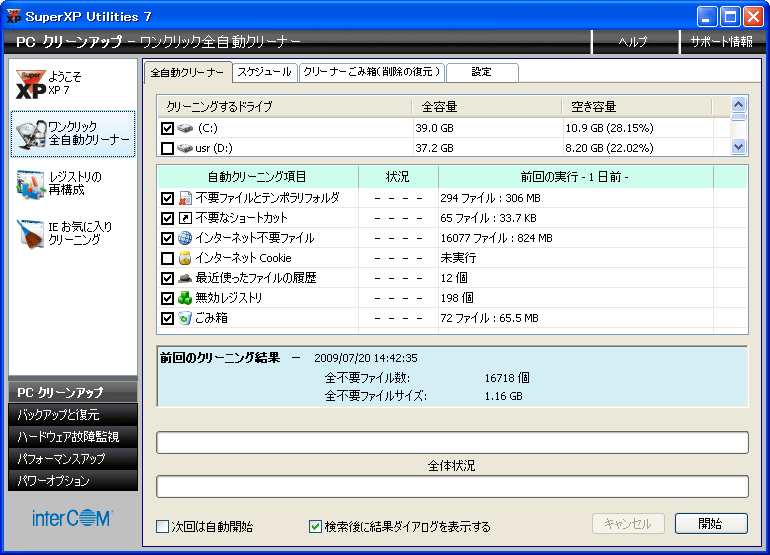770x555 pixels.
Task: Click the 状況 column header
Action: point(398,177)
